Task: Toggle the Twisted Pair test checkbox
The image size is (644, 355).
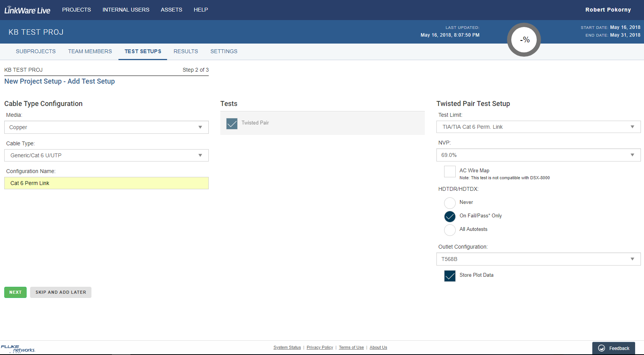Action: (x=232, y=124)
